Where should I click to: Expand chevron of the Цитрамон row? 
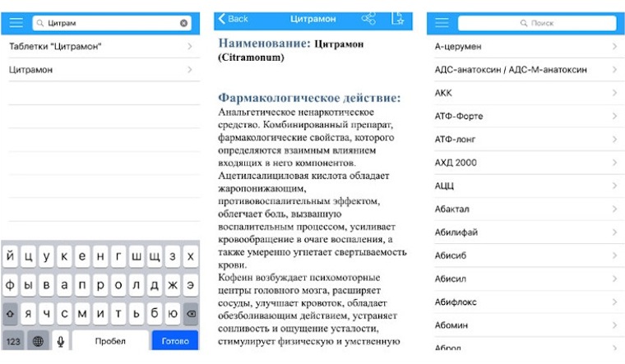coord(190,70)
